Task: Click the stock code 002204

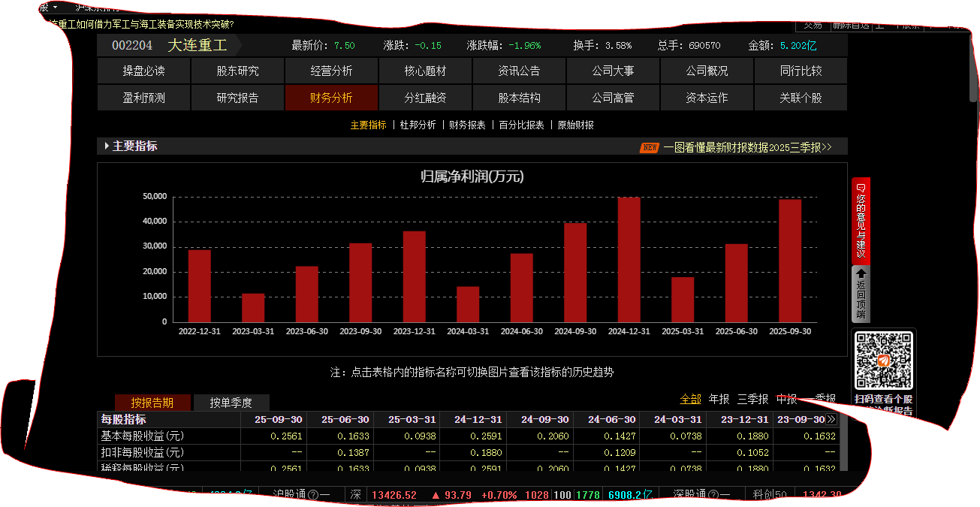Action: click(x=132, y=46)
